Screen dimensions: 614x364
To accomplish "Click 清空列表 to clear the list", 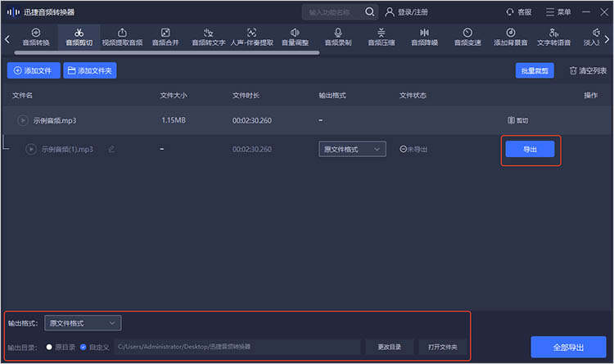I will [x=588, y=70].
